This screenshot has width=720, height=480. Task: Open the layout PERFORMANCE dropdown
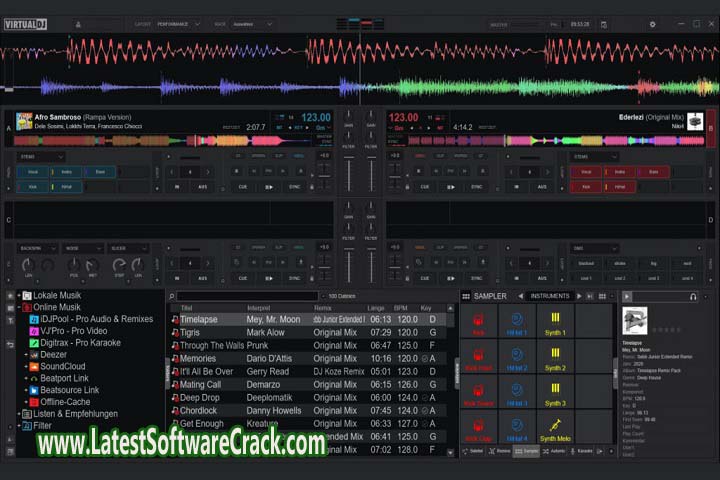(178, 24)
